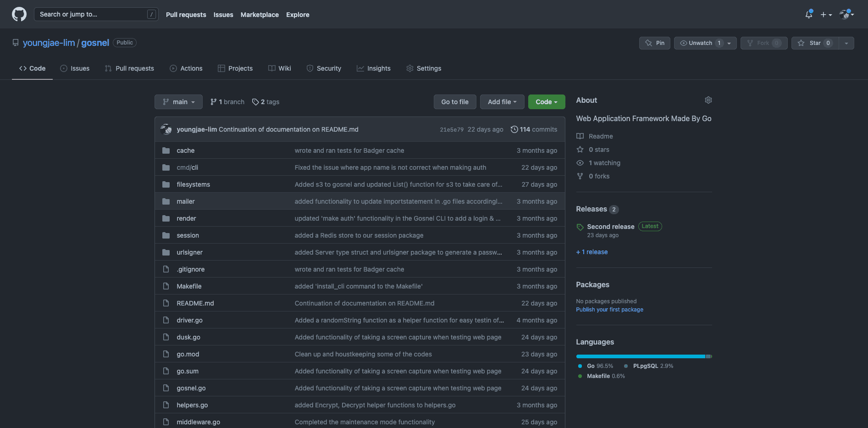Click the About settings gear icon
This screenshot has width=868, height=428.
click(708, 100)
